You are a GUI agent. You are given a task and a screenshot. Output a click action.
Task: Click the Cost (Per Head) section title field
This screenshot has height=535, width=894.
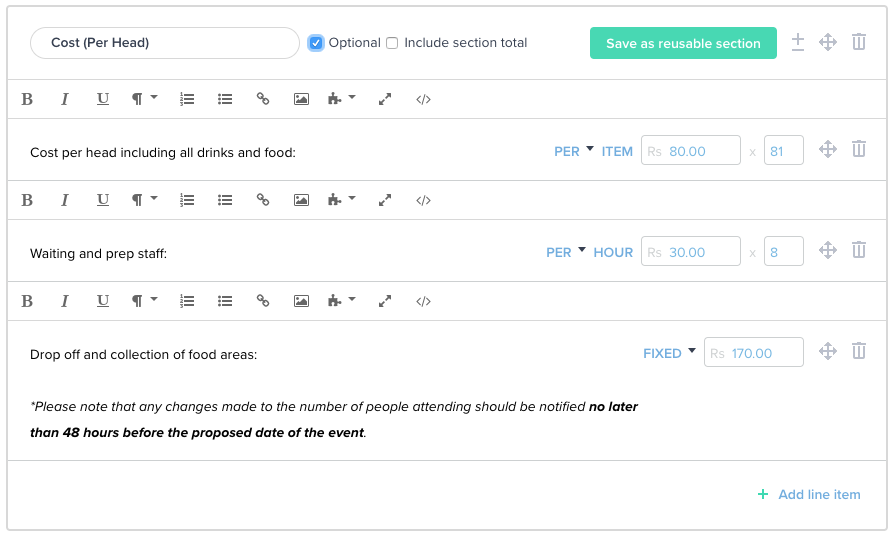[x=165, y=43]
